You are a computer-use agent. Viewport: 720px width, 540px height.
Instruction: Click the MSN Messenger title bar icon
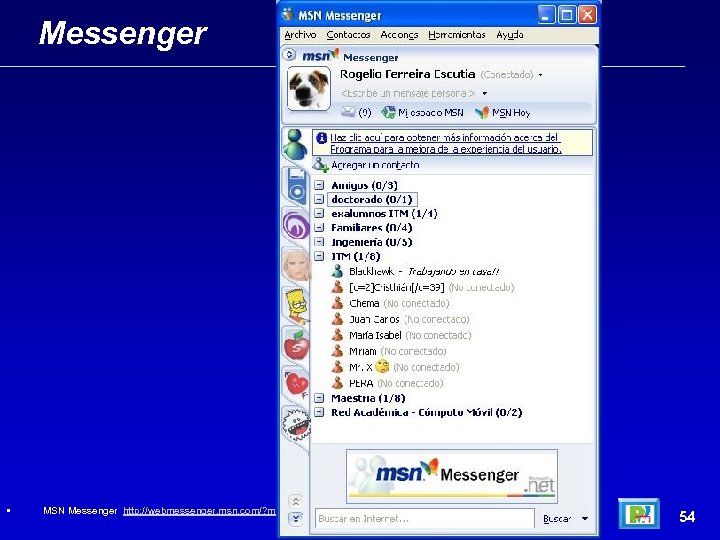coord(287,15)
